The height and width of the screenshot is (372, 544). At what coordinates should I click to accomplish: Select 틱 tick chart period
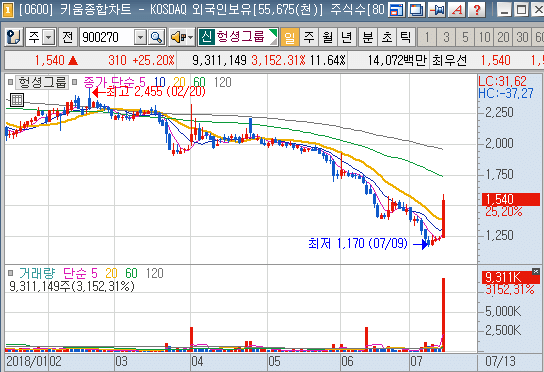tap(406, 37)
